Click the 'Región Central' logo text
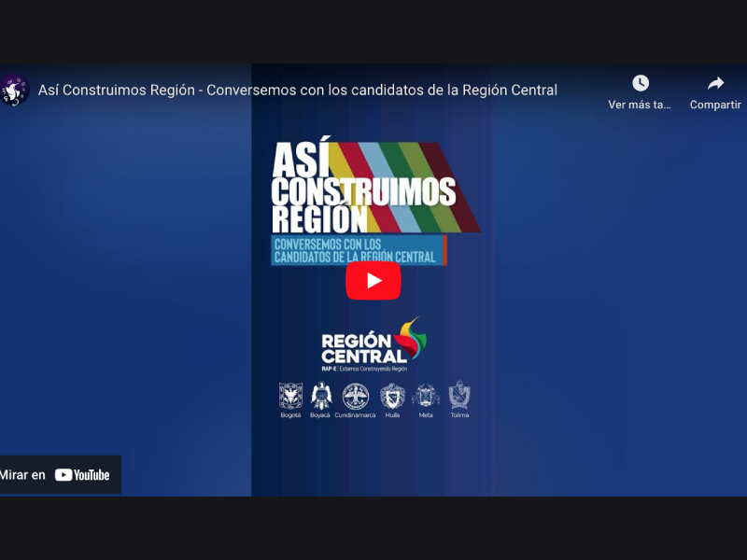 [362, 347]
